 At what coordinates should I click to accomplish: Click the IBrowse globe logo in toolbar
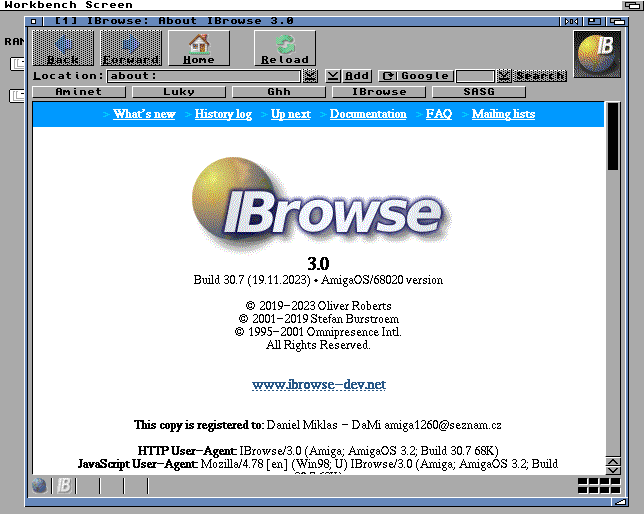(x=597, y=54)
